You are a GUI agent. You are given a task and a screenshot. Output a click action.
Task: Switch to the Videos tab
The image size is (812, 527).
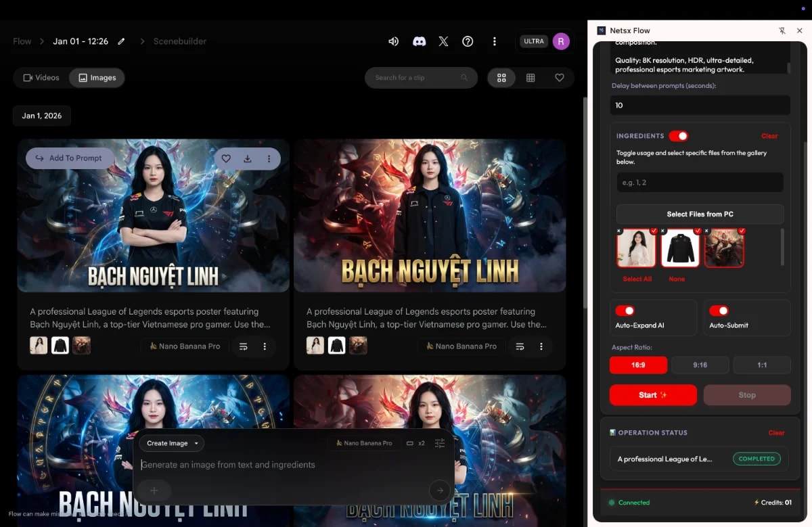coord(41,78)
